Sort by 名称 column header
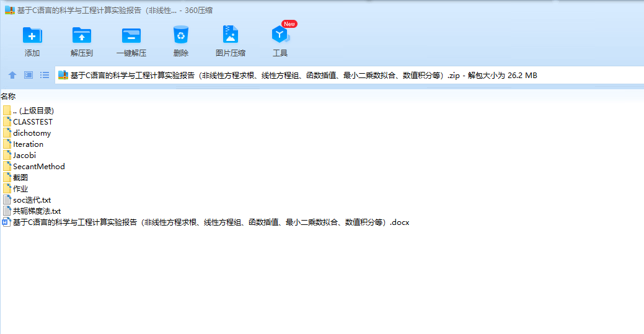 (x=8, y=97)
